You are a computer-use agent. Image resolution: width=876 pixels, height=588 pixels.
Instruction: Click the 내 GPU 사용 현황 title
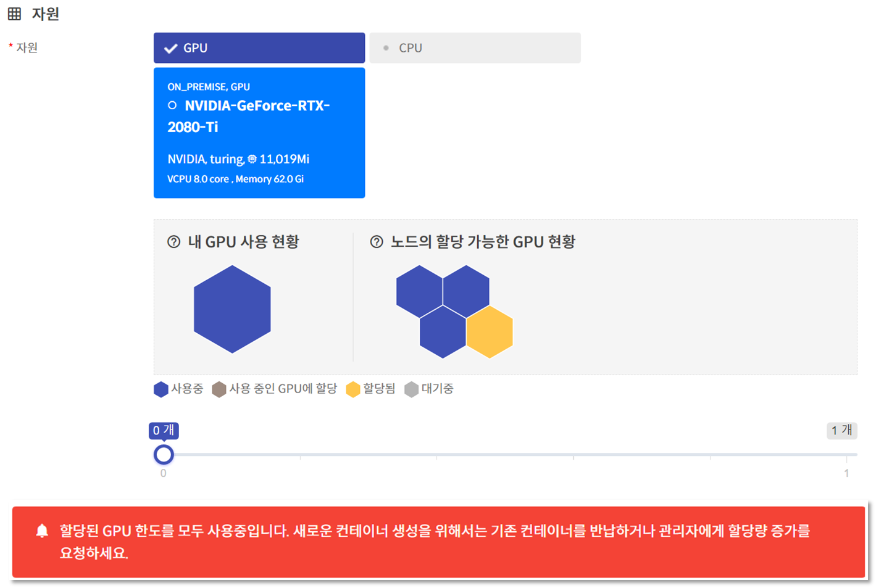(243, 242)
